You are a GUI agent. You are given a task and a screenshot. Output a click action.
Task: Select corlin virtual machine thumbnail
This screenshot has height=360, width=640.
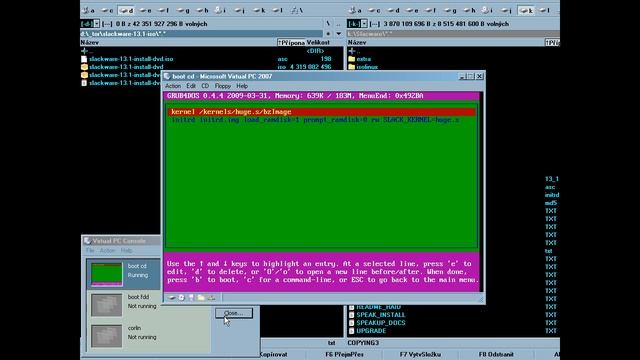(x=107, y=336)
